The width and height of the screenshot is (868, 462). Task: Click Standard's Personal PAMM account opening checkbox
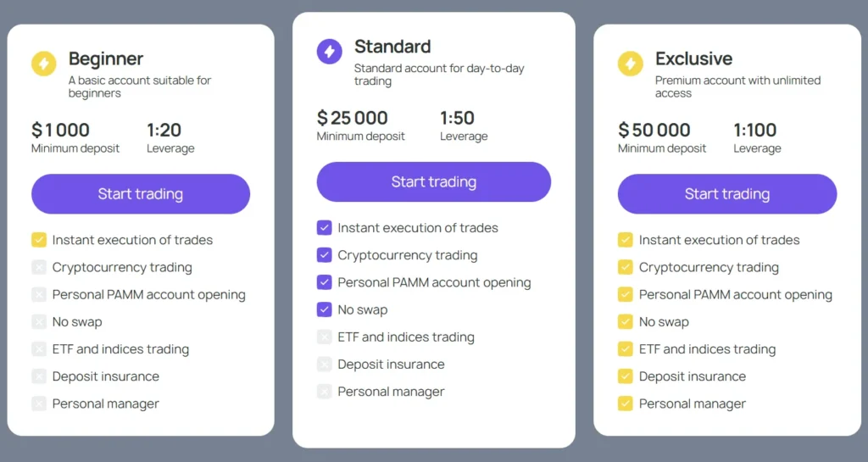(325, 282)
